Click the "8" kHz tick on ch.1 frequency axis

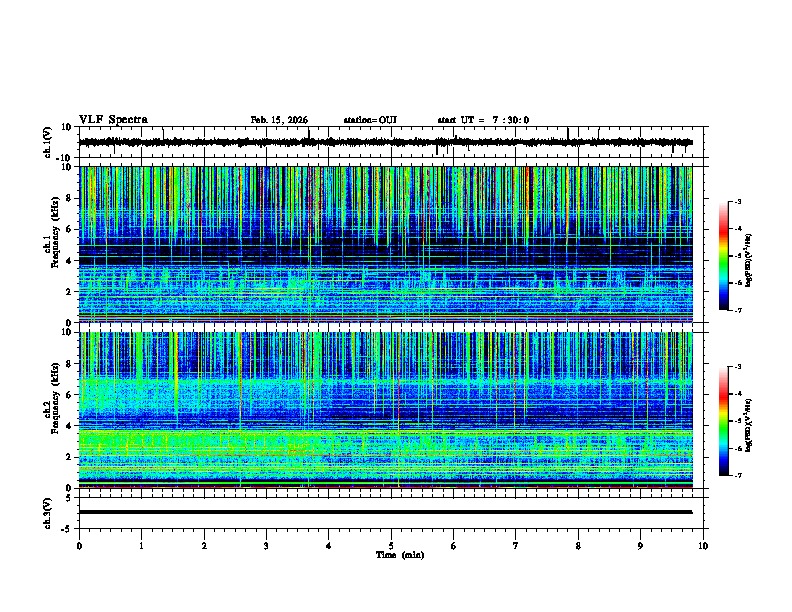pos(69,198)
